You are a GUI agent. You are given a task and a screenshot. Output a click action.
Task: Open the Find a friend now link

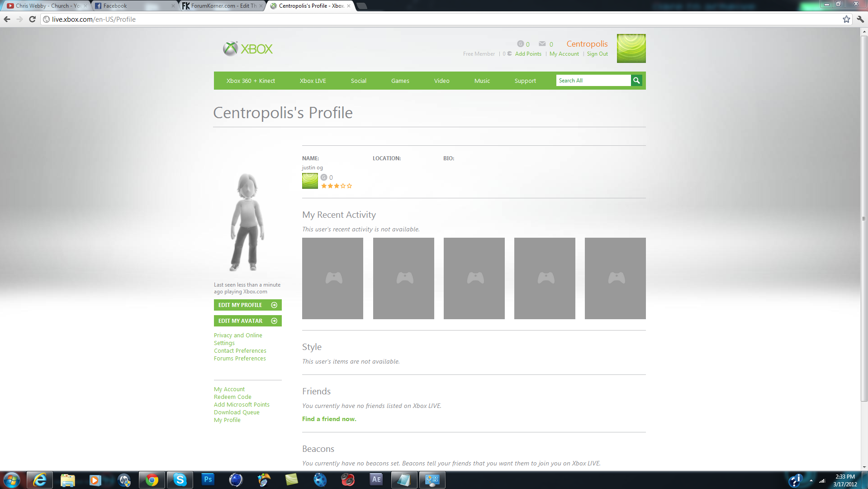click(x=329, y=419)
